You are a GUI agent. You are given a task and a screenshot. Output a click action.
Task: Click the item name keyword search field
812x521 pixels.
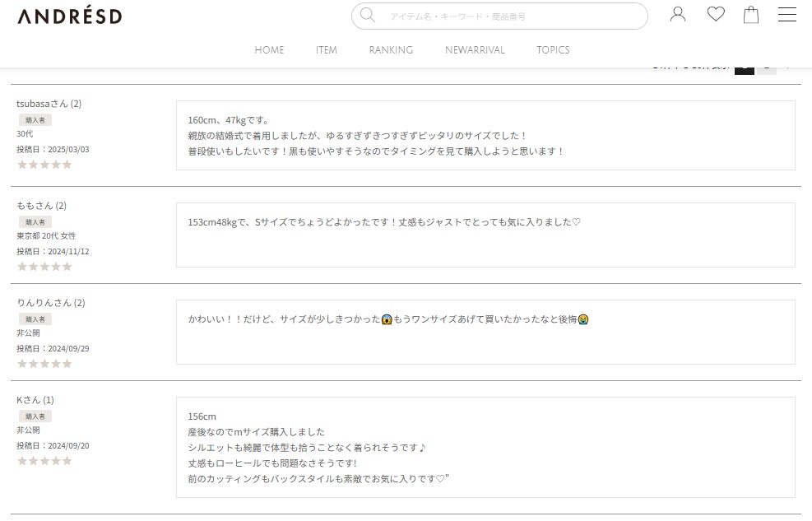[510, 16]
